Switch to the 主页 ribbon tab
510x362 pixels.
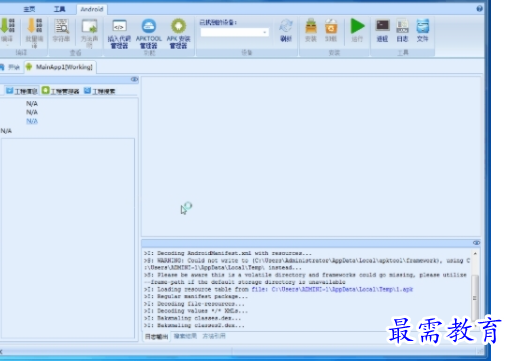29,9
